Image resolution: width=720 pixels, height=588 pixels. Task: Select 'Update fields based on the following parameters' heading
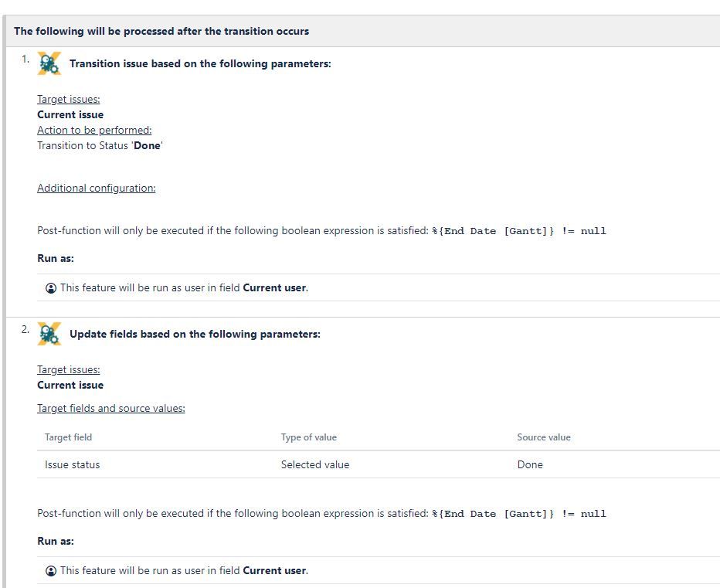pyautogui.click(x=195, y=334)
